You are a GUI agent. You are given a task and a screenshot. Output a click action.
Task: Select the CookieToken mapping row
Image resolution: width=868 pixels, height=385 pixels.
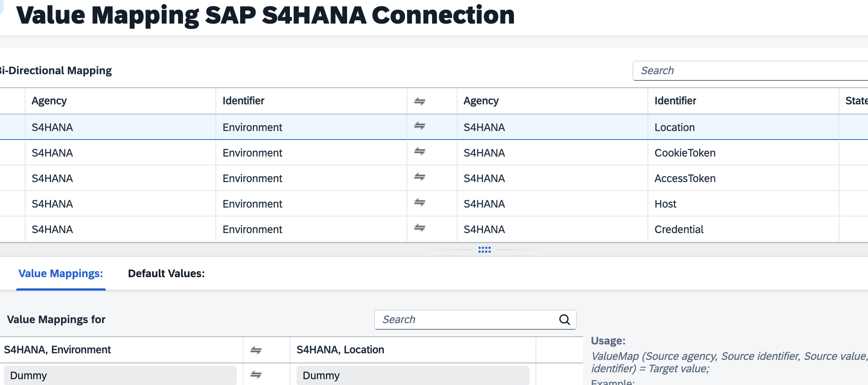click(x=685, y=153)
